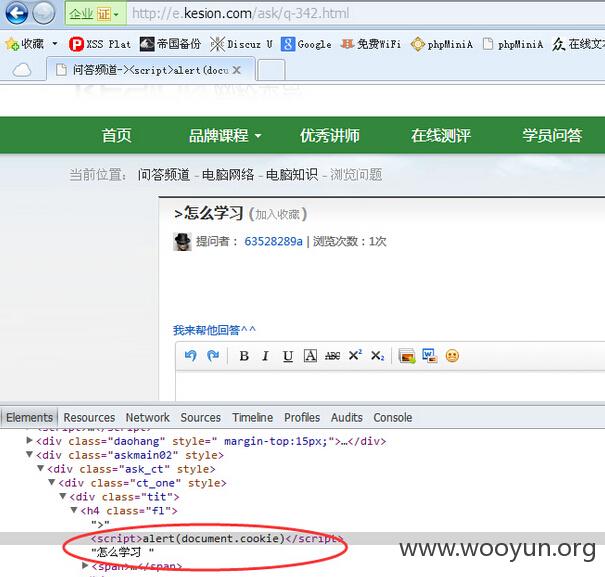Open 优秀讲师 in the navigation bar
This screenshot has height=577, width=605.
click(330, 135)
